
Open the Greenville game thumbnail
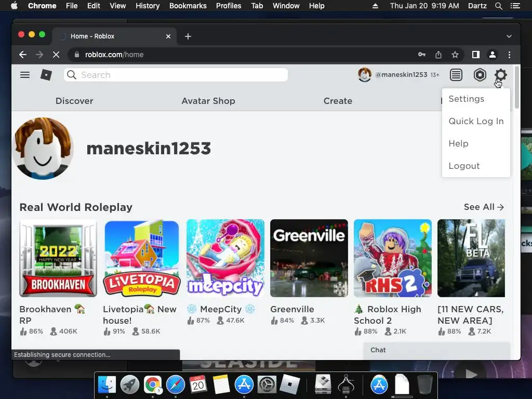point(309,258)
